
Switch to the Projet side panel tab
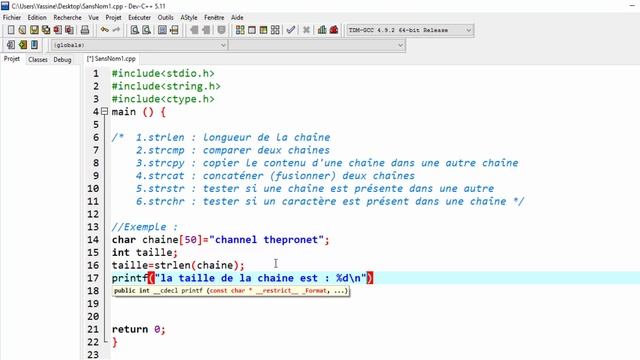[12, 59]
